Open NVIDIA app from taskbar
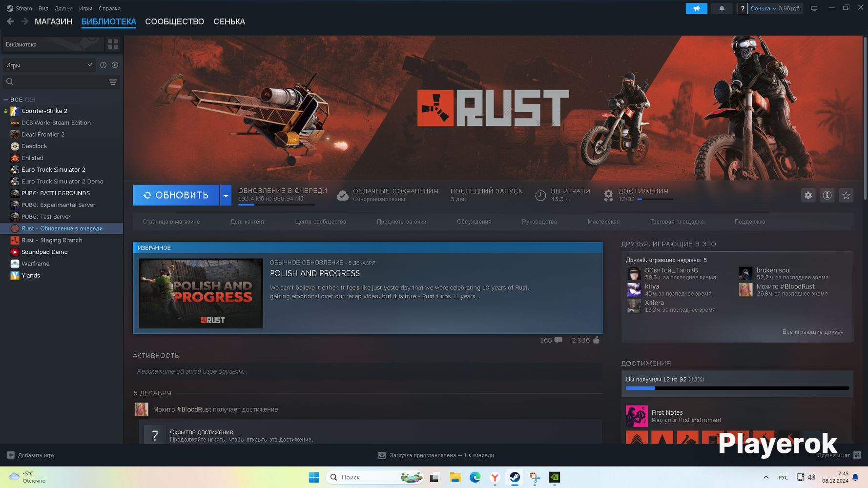This screenshot has width=868, height=488. tap(555, 477)
